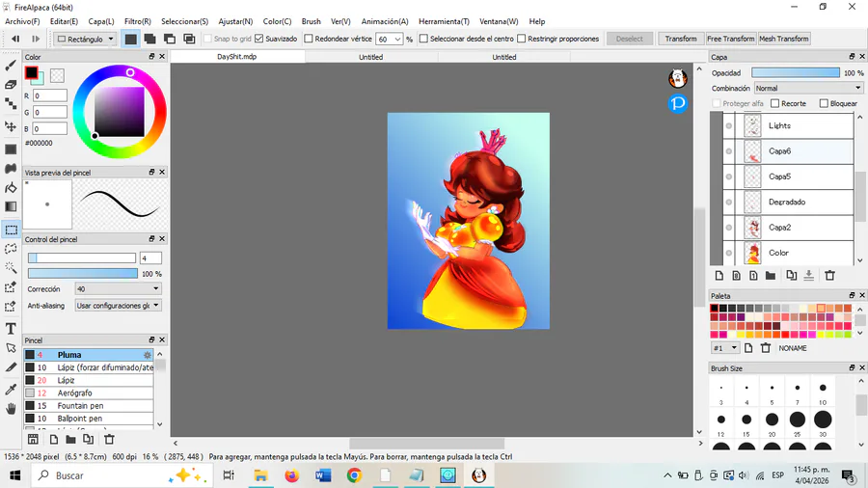
Task: Click the red R value field
Action: click(x=50, y=95)
